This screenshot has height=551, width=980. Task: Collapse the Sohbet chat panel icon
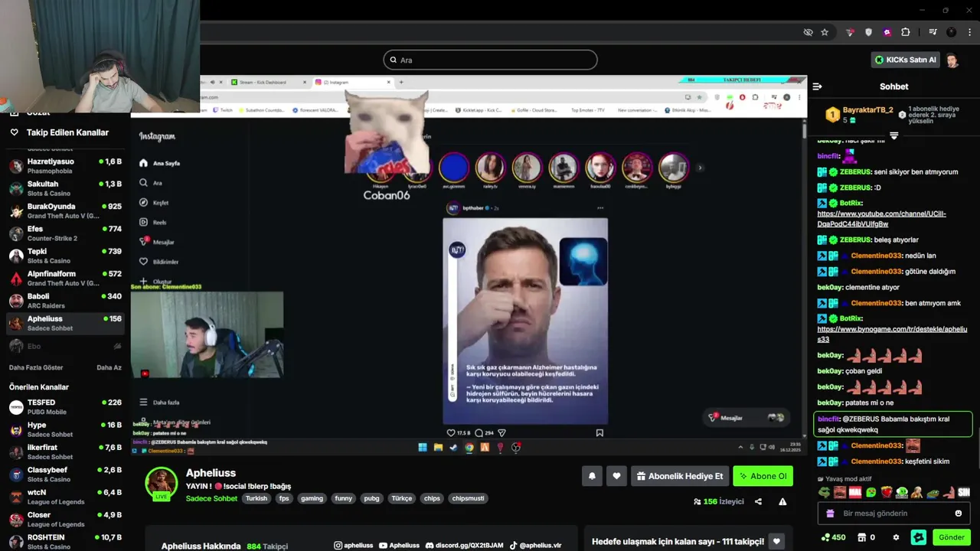click(817, 86)
